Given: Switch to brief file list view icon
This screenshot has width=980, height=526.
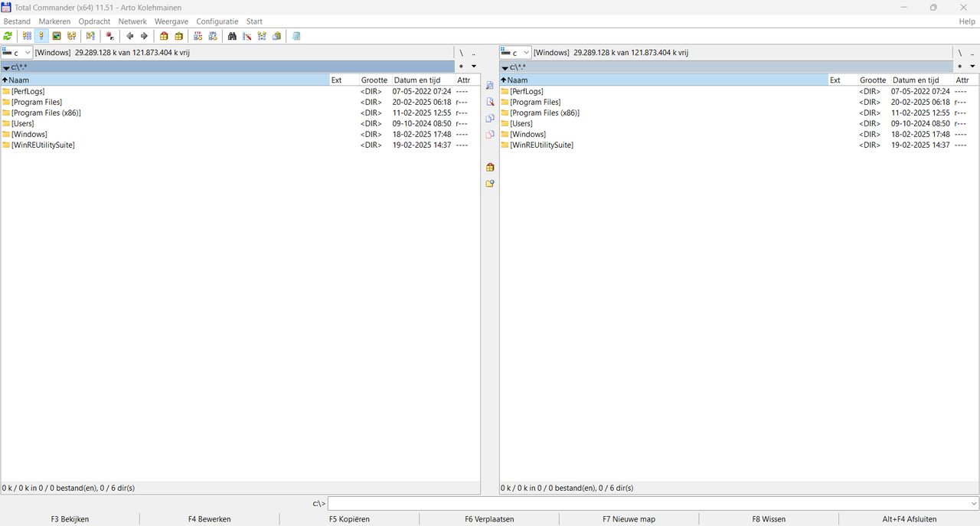Looking at the screenshot, I should 28,36.
